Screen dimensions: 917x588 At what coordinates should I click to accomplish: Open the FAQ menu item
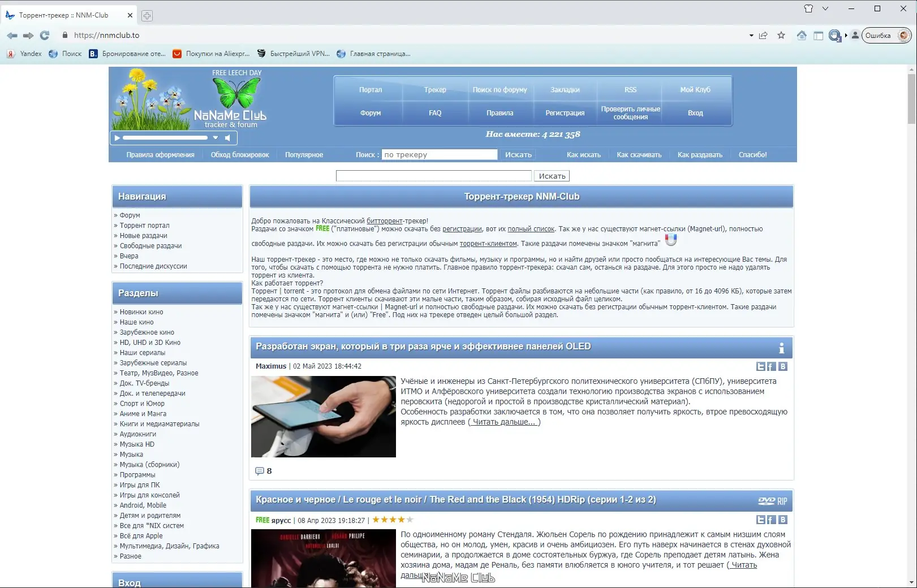coord(435,113)
